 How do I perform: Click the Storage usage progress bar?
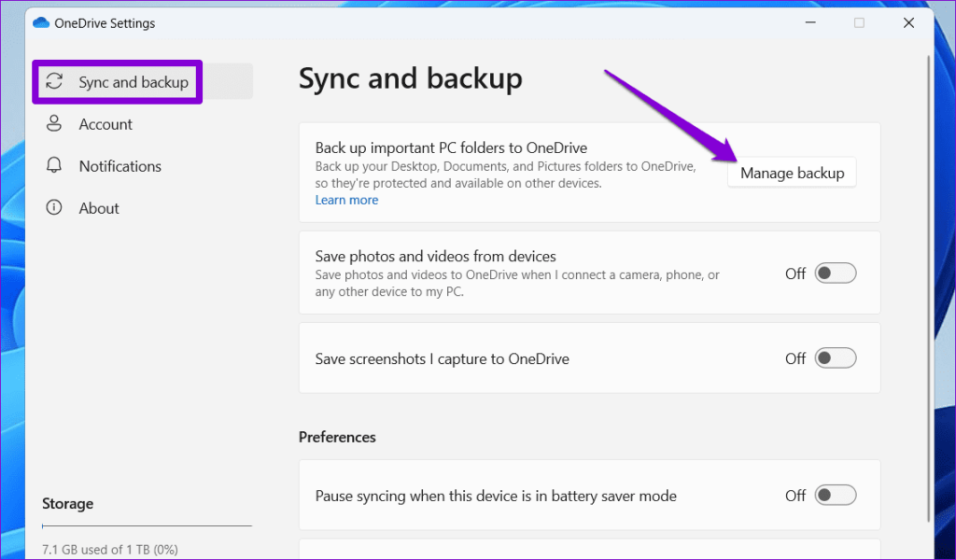click(147, 526)
